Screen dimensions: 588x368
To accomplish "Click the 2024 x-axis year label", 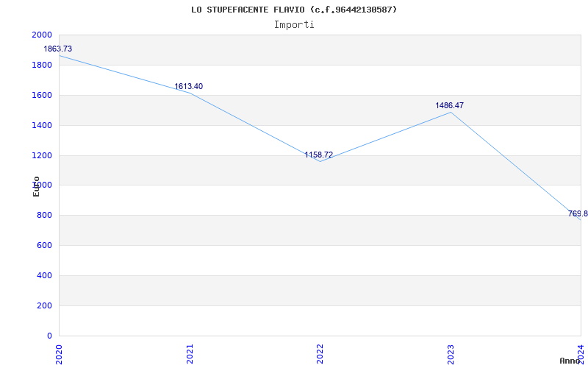I will pos(581,354).
